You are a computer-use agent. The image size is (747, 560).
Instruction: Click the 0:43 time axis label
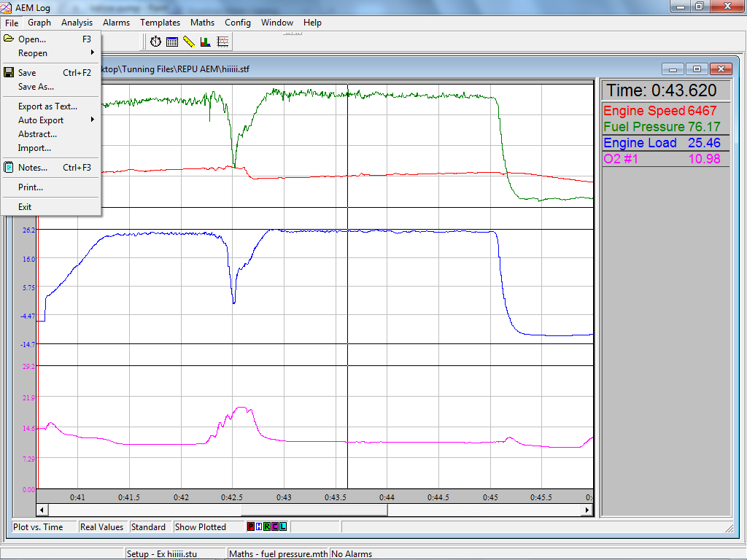click(284, 497)
